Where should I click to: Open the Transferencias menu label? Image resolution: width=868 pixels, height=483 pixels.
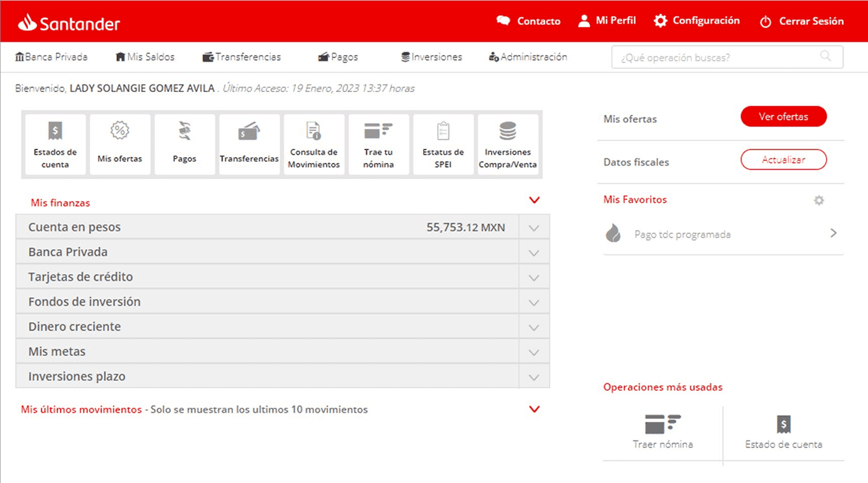(248, 57)
